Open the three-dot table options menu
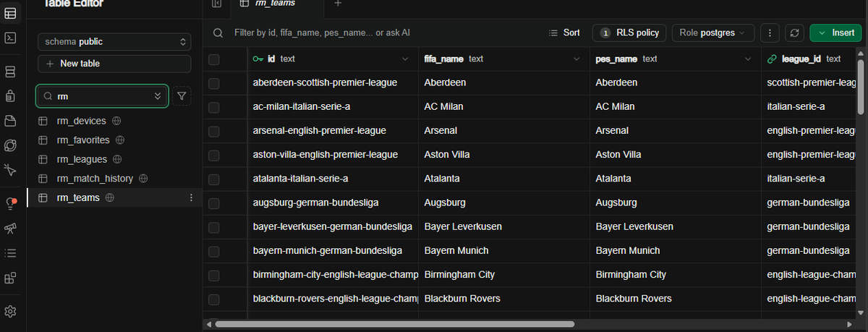This screenshot has height=332, width=868. click(770, 33)
